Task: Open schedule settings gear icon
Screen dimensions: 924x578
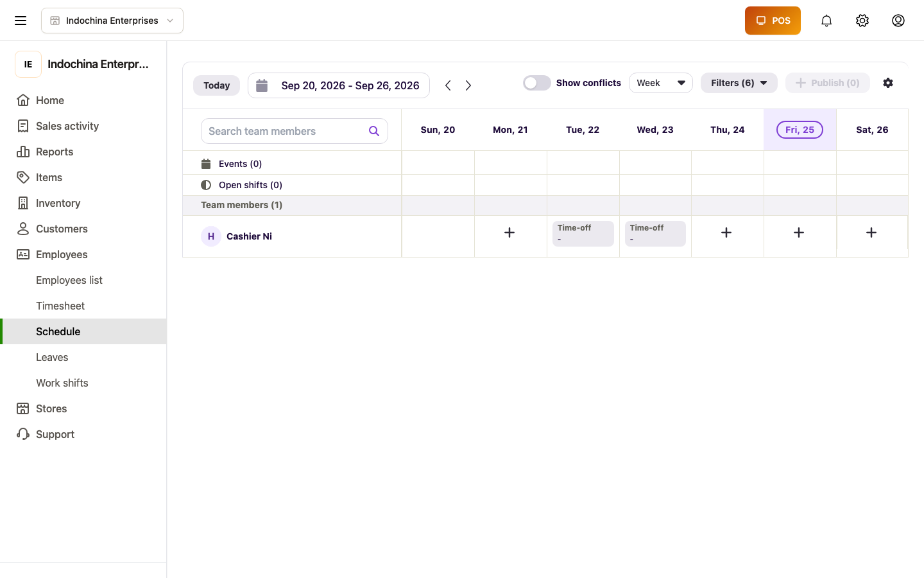Action: [x=888, y=83]
